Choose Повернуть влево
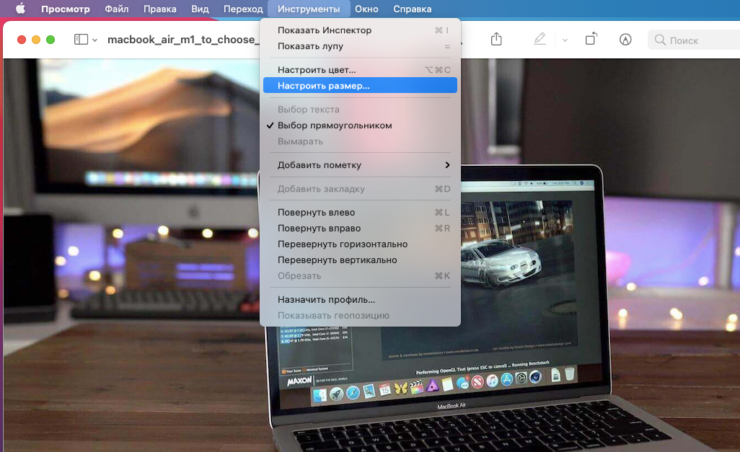Screen dimensions: 740x452 pos(316,212)
